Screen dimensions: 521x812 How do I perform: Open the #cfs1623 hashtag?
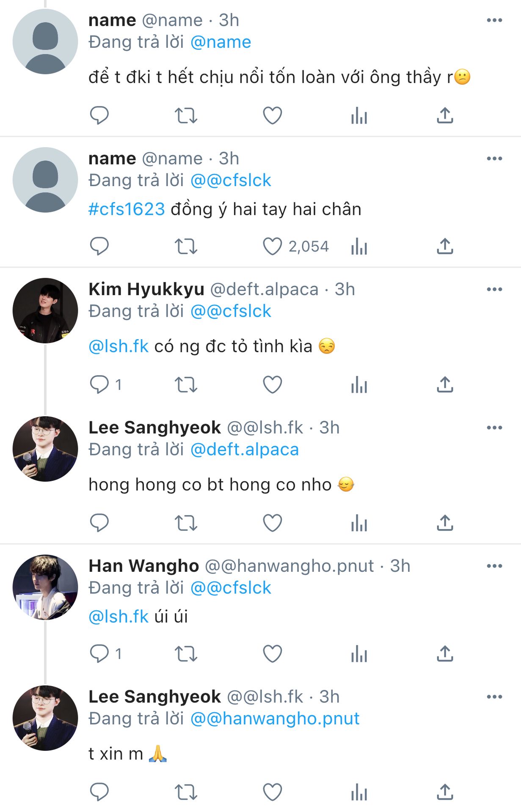(127, 209)
